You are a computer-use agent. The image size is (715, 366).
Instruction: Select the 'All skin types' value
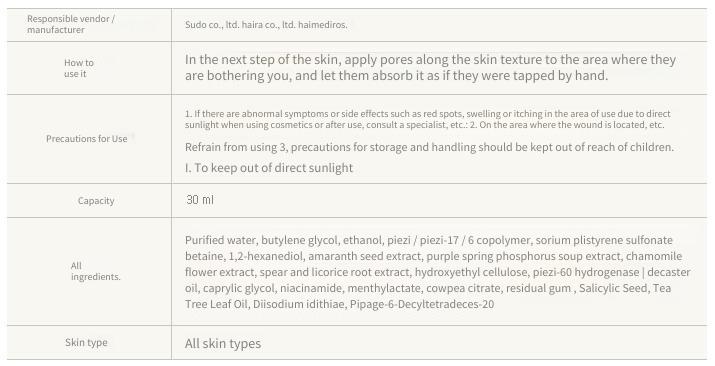pyautogui.click(x=223, y=343)
